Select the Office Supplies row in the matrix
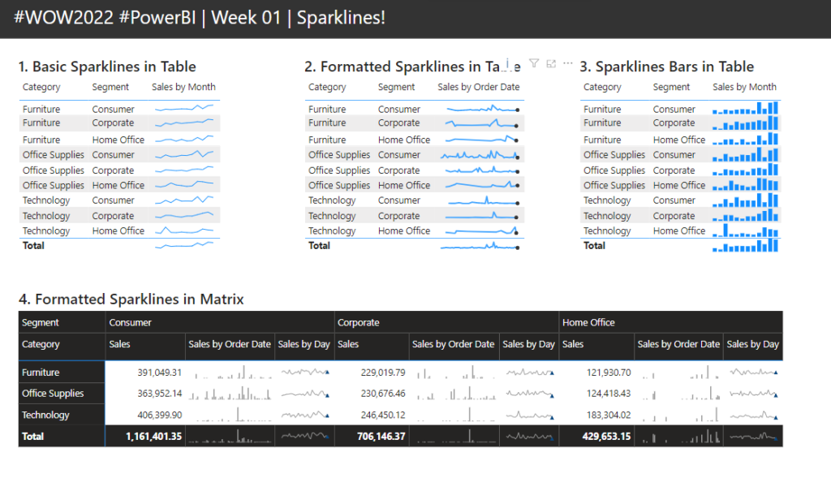831x504 pixels. [53, 394]
